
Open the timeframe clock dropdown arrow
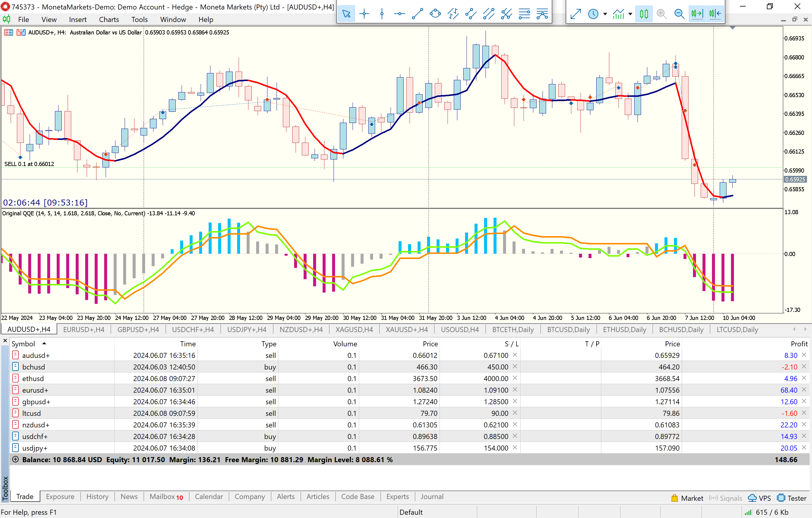605,14
